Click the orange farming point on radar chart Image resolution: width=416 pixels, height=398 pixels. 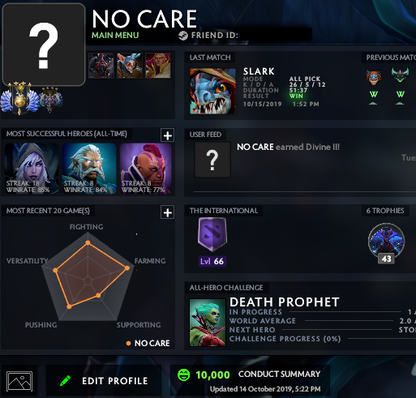[x=127, y=268]
